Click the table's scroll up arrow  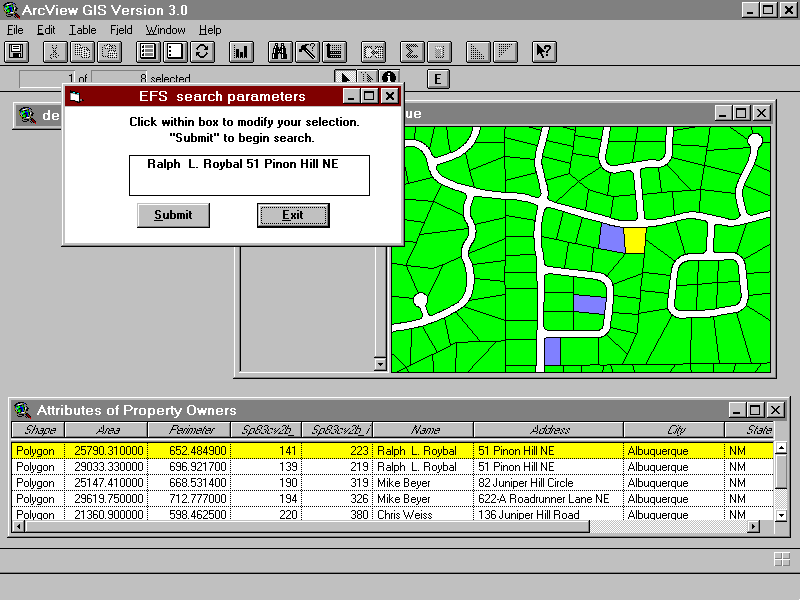pyautogui.click(x=781, y=448)
